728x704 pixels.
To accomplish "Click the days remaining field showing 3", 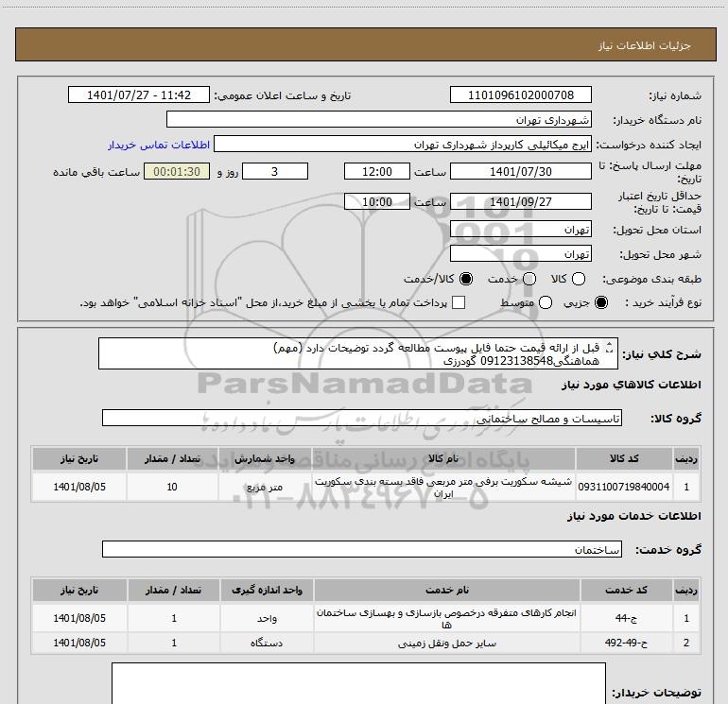I will click(x=275, y=171).
